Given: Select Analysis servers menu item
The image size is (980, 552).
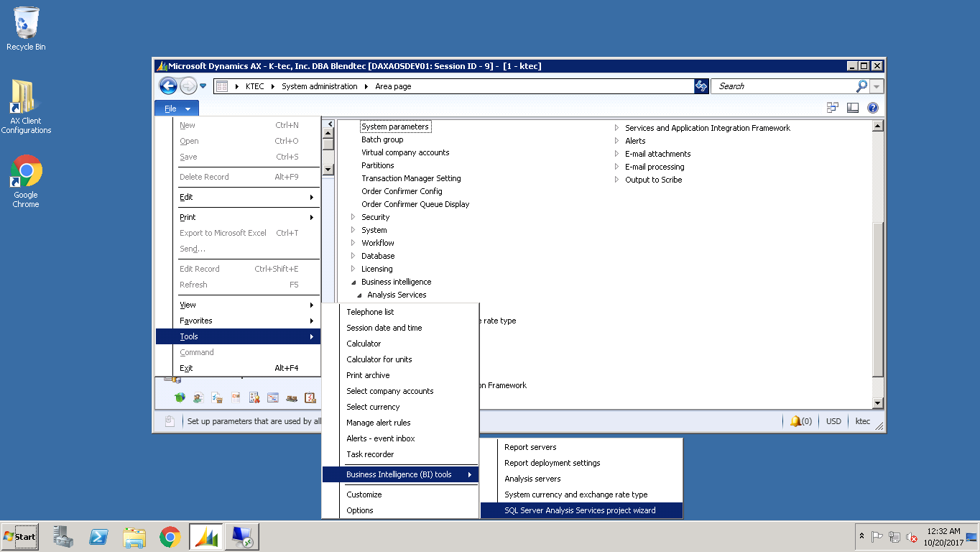Looking at the screenshot, I should [581, 479].
